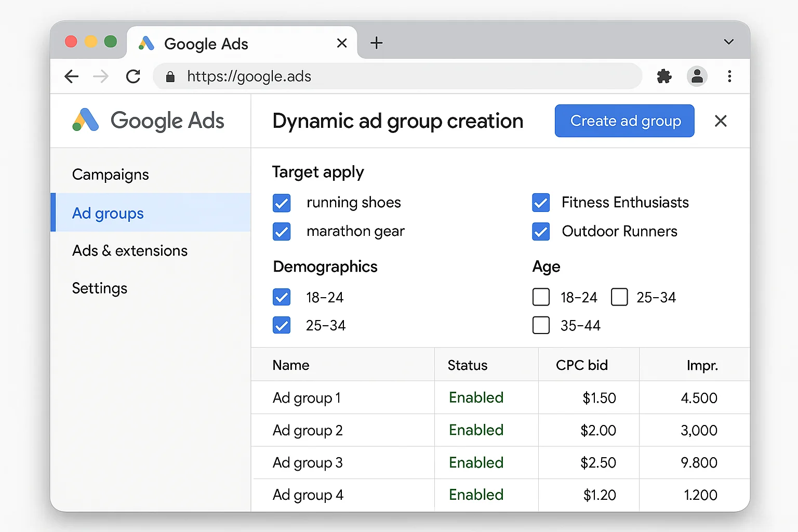Uncheck the marathon gear checkbox
The width and height of the screenshot is (798, 532).
(x=281, y=231)
